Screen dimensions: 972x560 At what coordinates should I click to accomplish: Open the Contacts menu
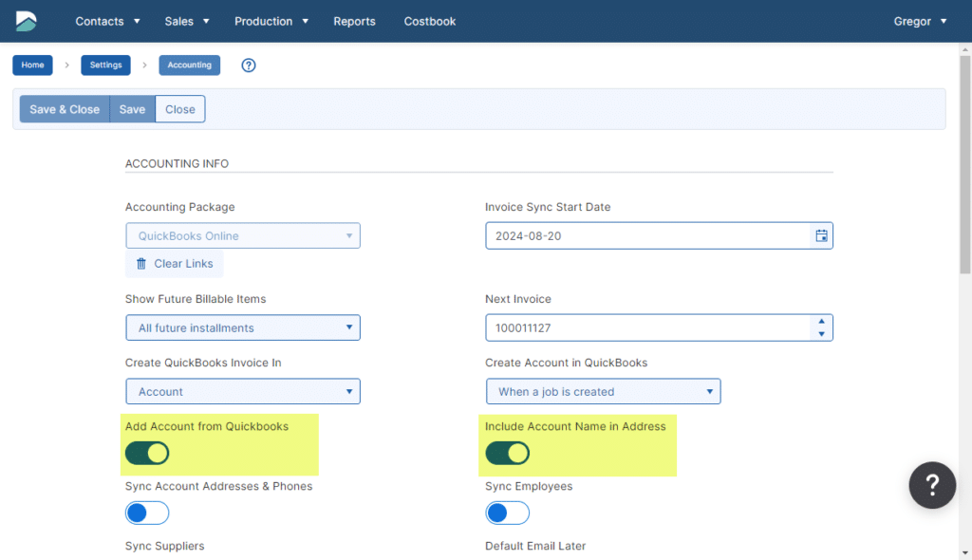[107, 21]
